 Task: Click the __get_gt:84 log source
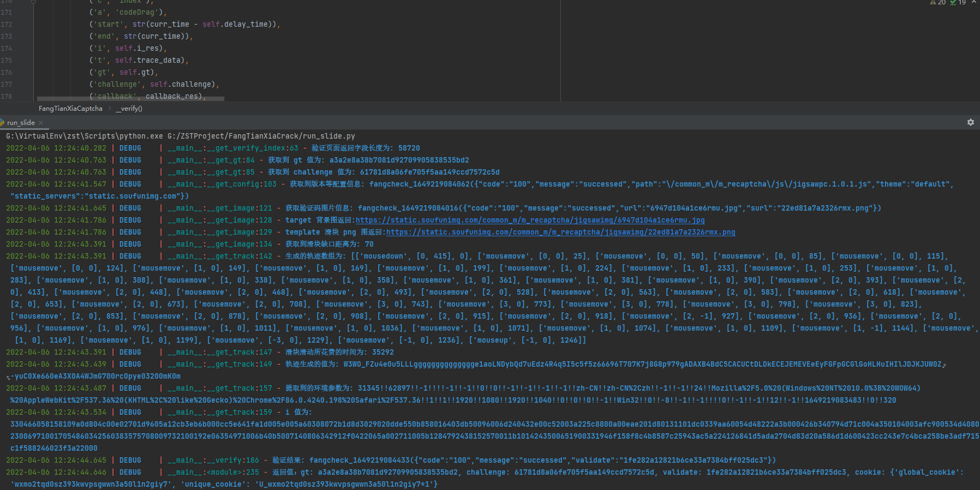211,160
